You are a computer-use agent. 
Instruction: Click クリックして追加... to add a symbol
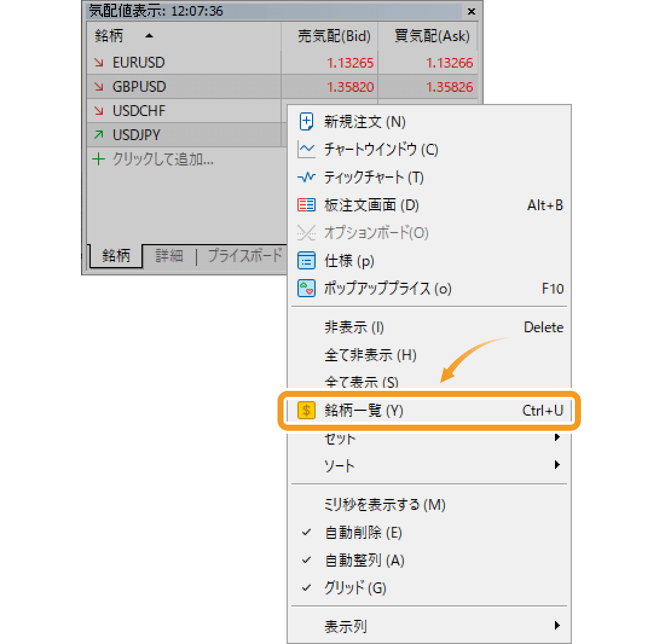(x=163, y=159)
